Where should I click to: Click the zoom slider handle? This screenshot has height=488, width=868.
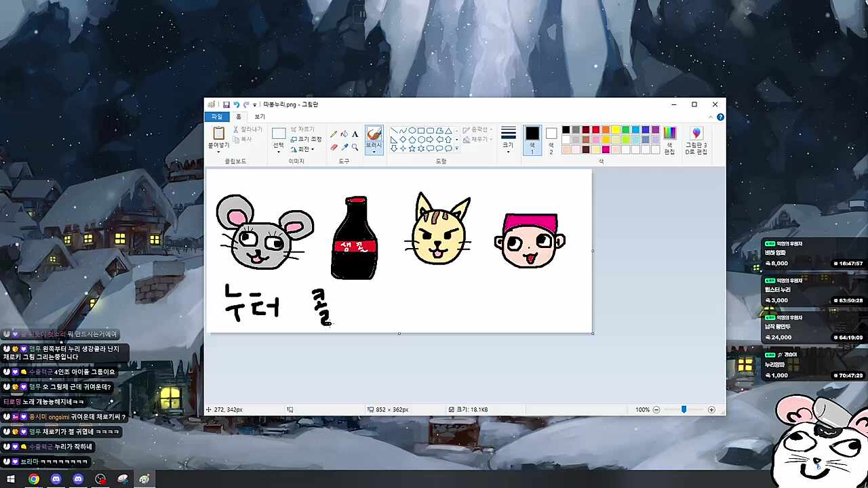(684, 409)
